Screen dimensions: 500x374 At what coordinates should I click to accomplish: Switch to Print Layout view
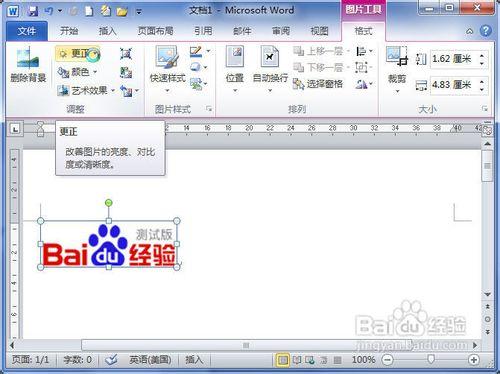283,360
